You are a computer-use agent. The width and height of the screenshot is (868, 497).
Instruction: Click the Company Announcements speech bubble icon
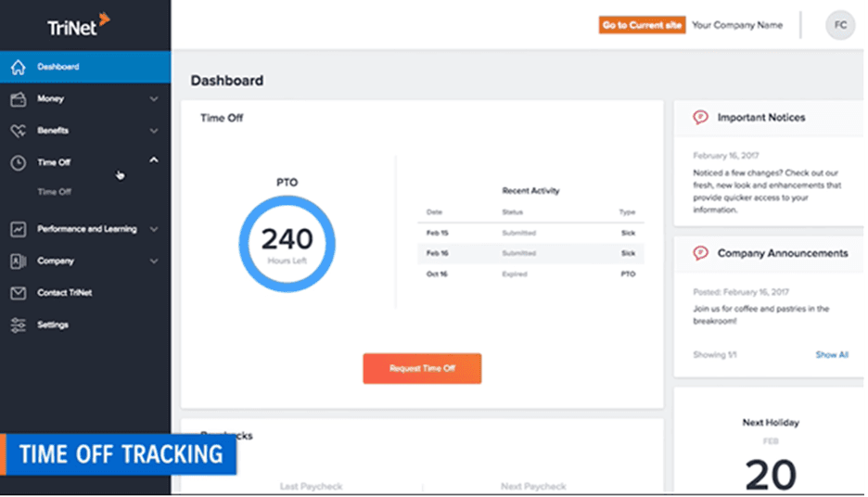700,253
